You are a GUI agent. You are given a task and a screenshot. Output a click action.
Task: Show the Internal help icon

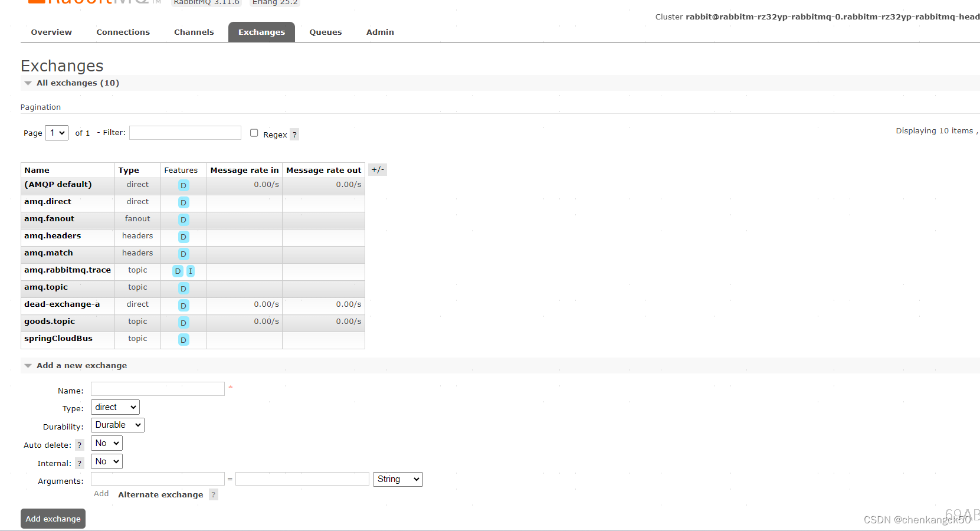click(80, 463)
